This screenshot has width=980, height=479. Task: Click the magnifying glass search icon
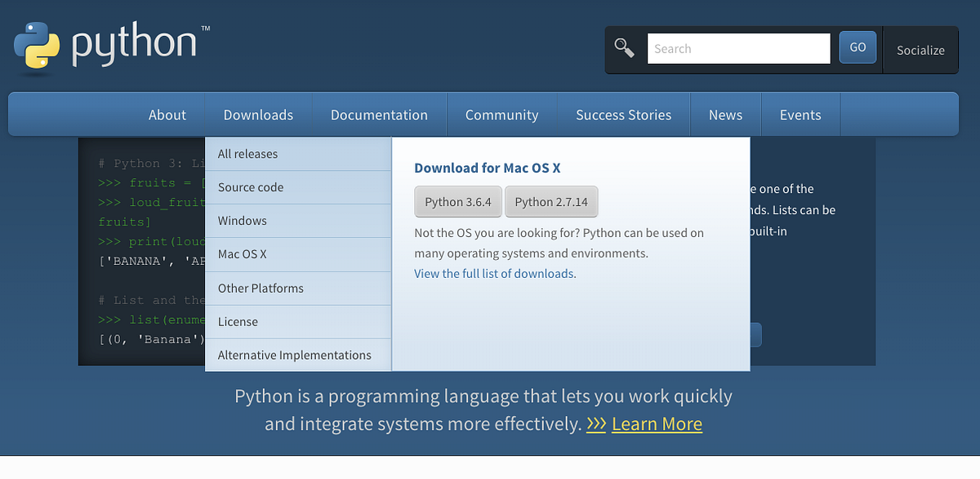tap(625, 48)
